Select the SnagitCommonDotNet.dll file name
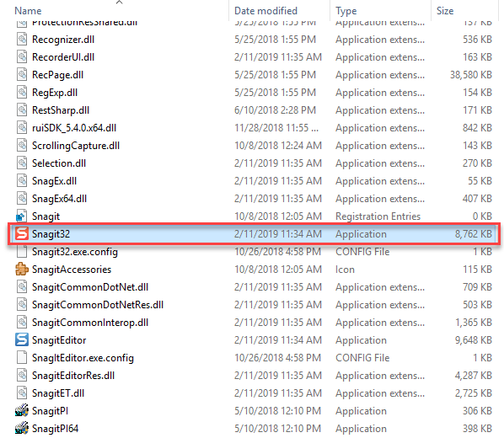The image size is (504, 438). [x=90, y=287]
